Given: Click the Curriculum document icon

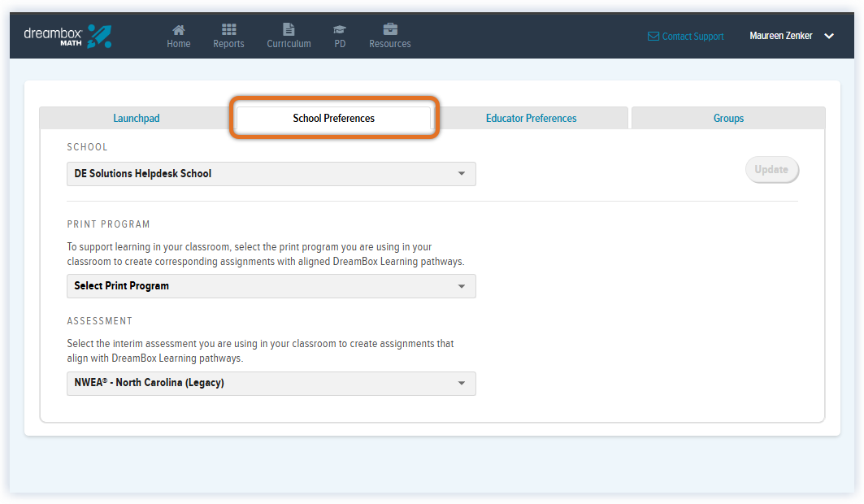Looking at the screenshot, I should coord(289,29).
